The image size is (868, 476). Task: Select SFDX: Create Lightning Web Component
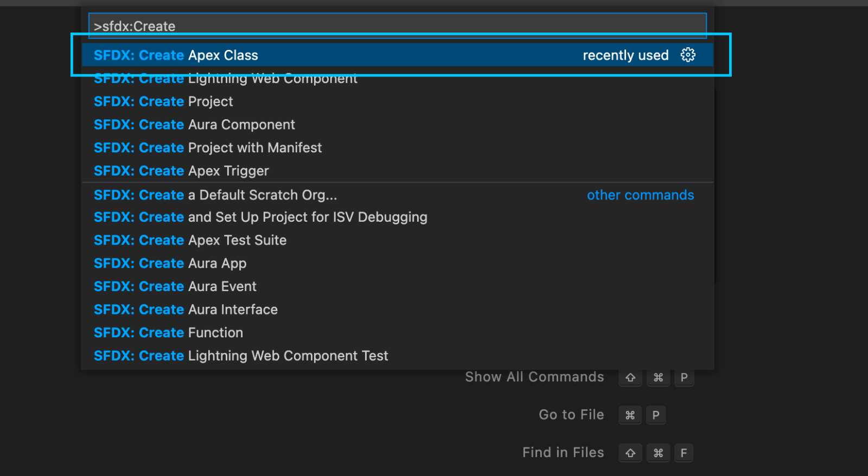(225, 79)
